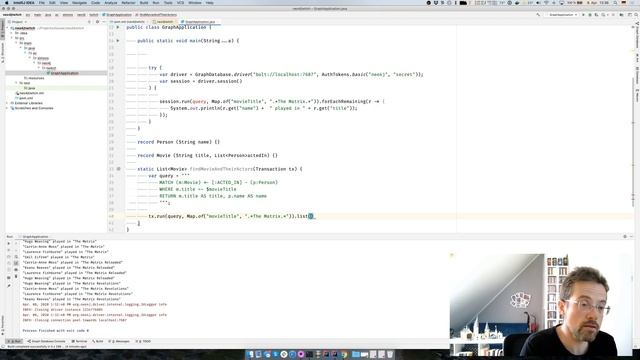Image resolution: width=640 pixels, height=360 pixels.
Task: Switch to the GraphApplication.java editor tab
Action: 200,22
